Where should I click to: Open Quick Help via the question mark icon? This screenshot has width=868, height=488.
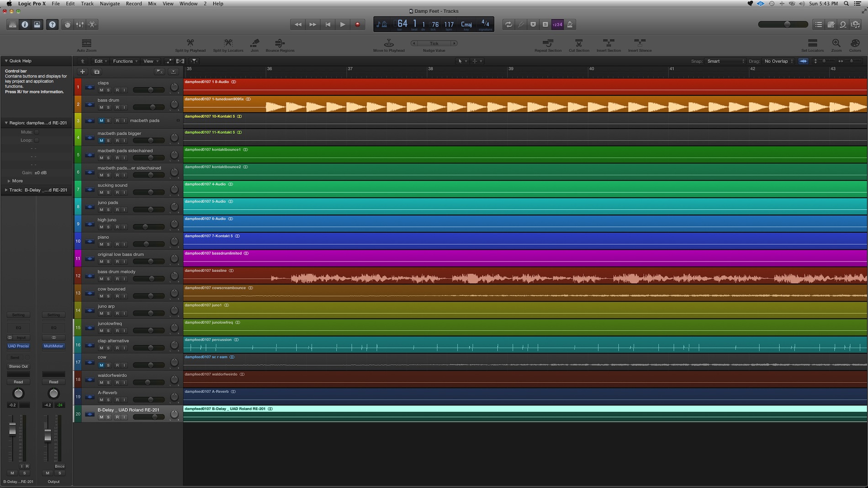coord(52,24)
